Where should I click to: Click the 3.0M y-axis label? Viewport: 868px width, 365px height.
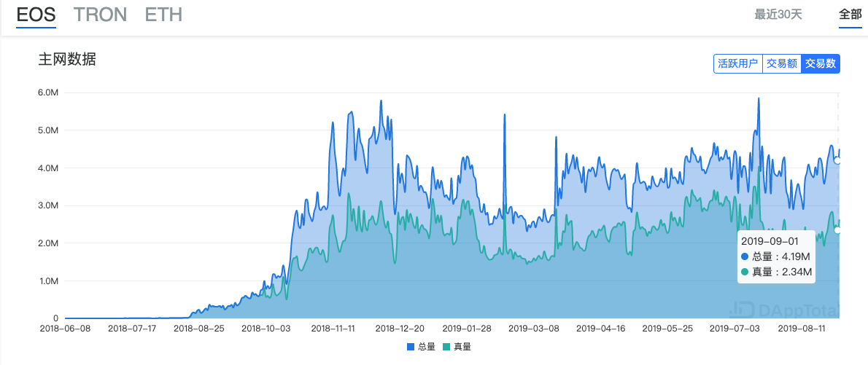pyautogui.click(x=48, y=205)
